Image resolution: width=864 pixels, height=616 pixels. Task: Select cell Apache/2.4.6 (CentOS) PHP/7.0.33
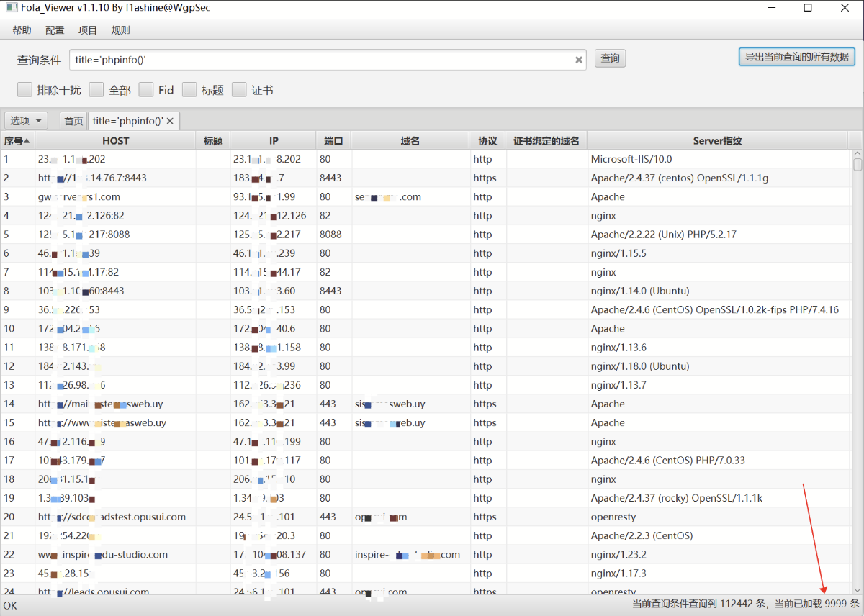(x=718, y=460)
